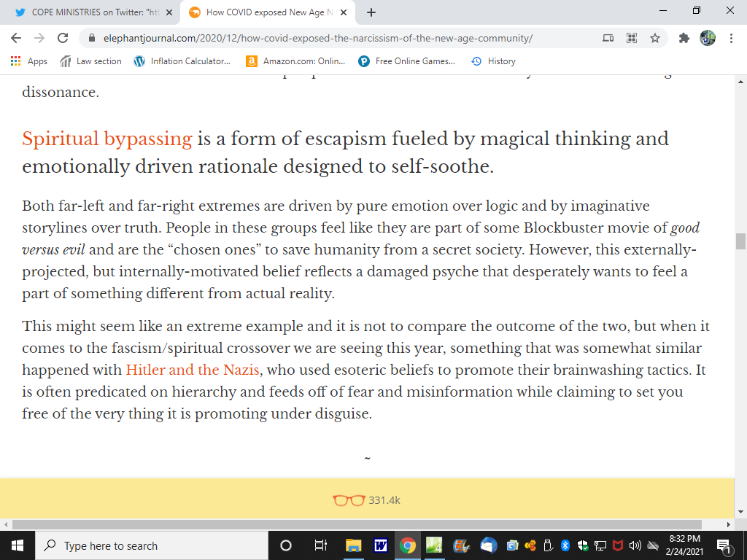The image size is (747, 560).
Task: Open the Extensions puzzle icon
Action: tap(684, 38)
